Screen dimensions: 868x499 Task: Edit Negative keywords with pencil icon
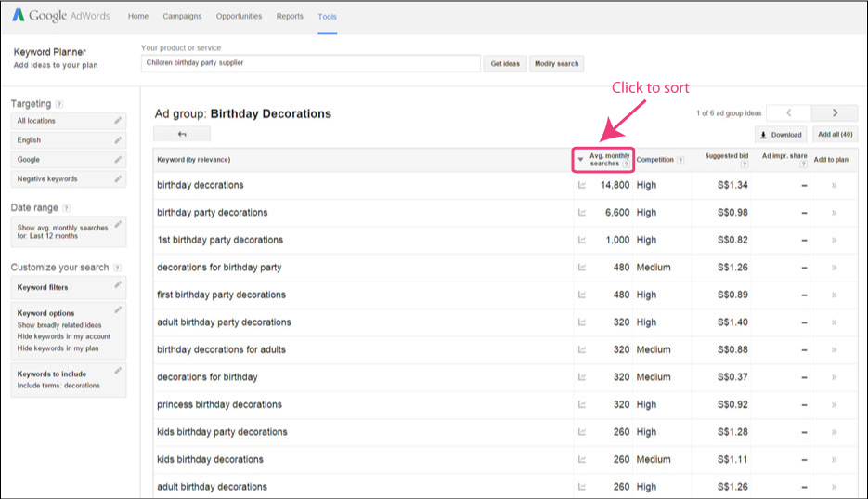click(x=118, y=179)
